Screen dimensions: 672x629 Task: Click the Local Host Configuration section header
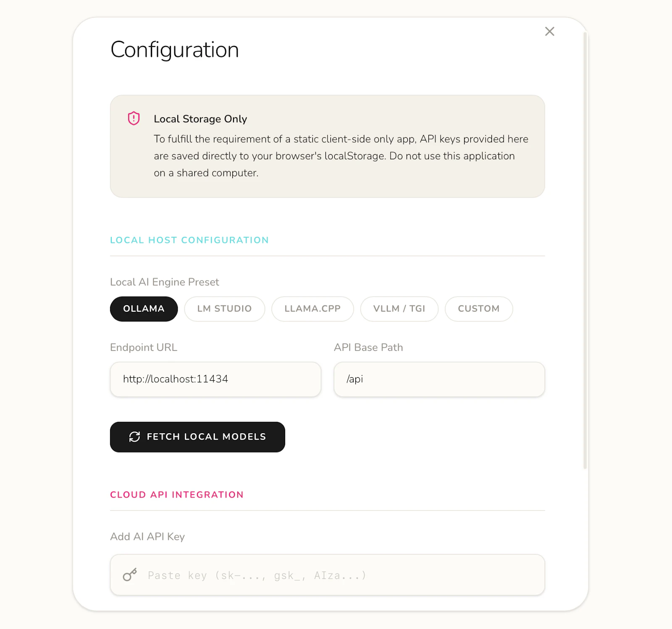(189, 240)
